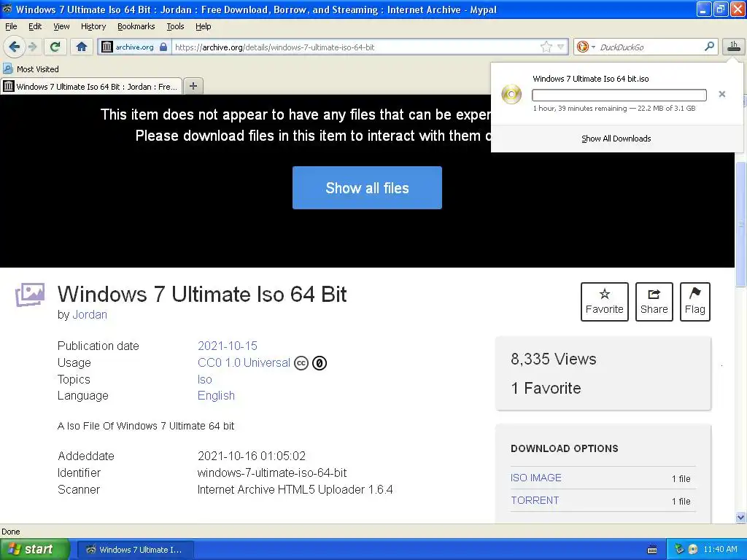Screen dimensions: 747x560
Task: Download via ISO IMAGE link
Action: 535,478
